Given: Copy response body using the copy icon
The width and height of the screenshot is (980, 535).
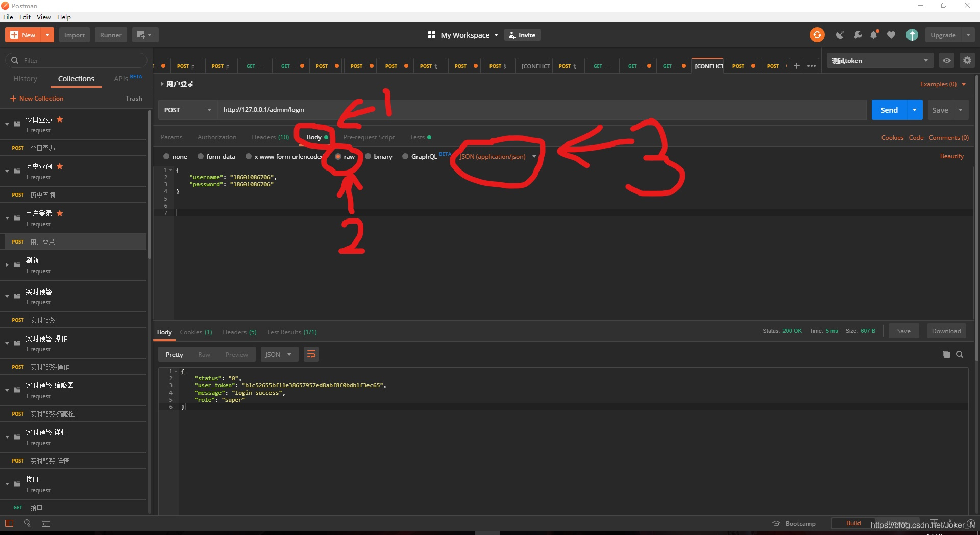Looking at the screenshot, I should tap(946, 354).
